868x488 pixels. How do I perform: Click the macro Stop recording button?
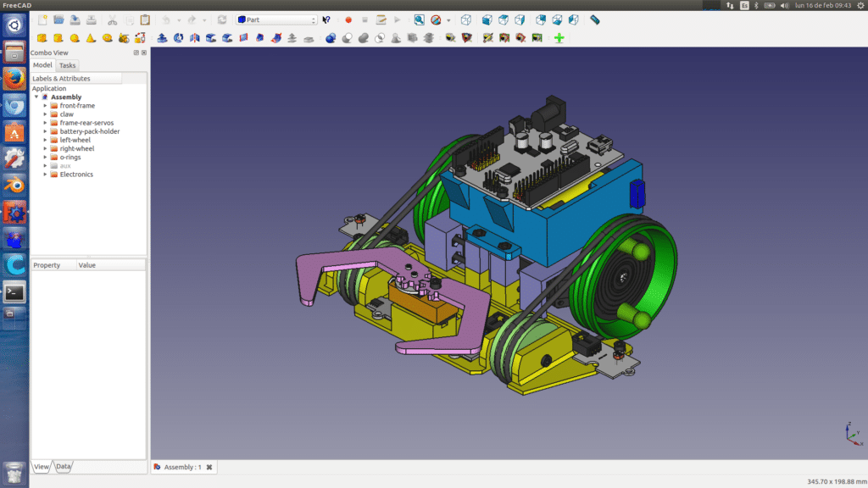pyautogui.click(x=364, y=19)
